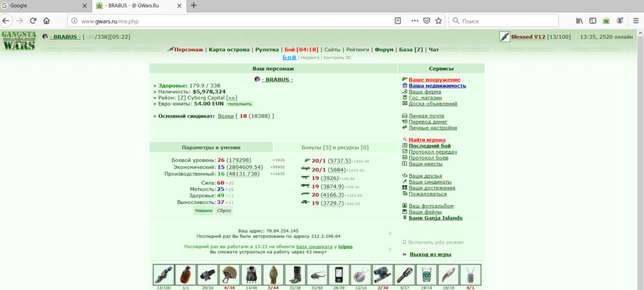
Task: Open Ваша недвижимость link
Action: 438,86
